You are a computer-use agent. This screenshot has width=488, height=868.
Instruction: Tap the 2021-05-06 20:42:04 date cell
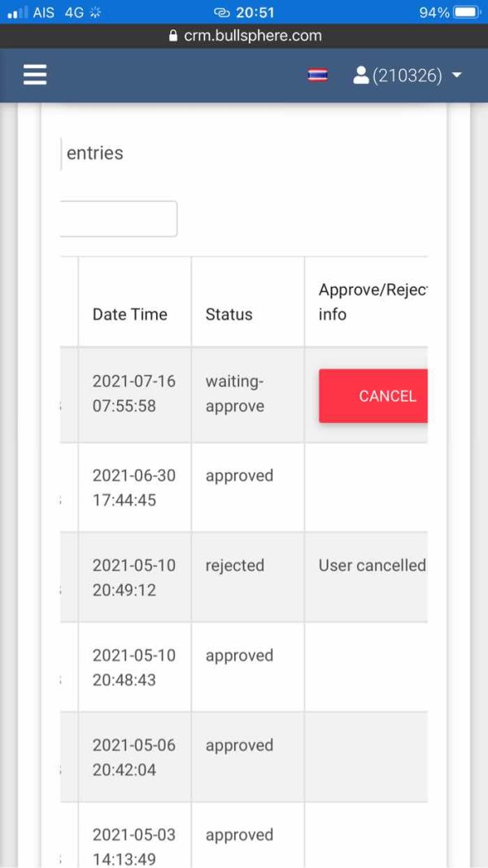pyautogui.click(x=134, y=757)
